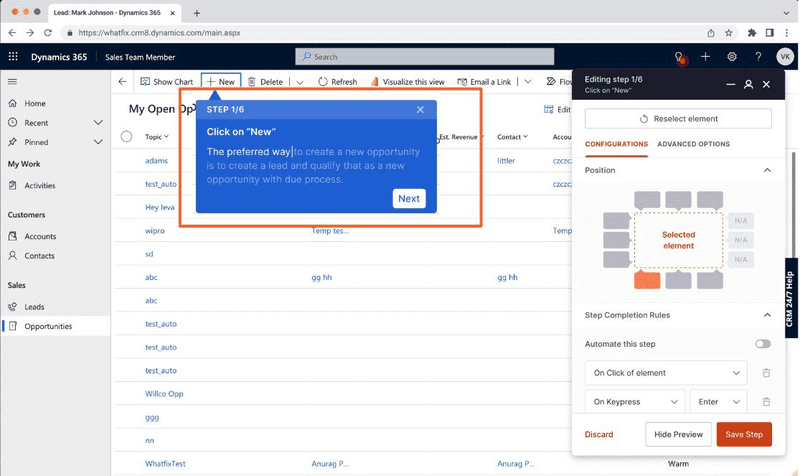Minimize the Editing step panel
Image resolution: width=800 pixels, height=476 pixels.
730,85
